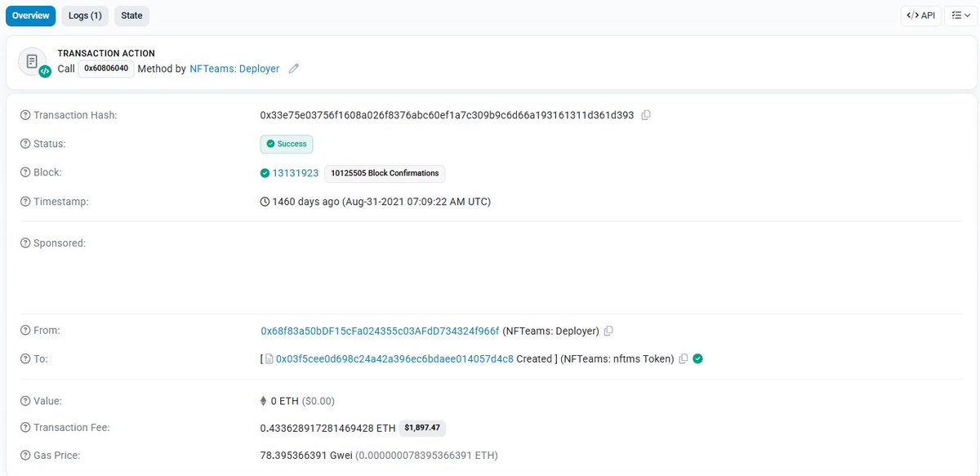The width and height of the screenshot is (980, 476).
Task: Open created contract 0x03f5cee0...d4c8
Action: pos(395,359)
